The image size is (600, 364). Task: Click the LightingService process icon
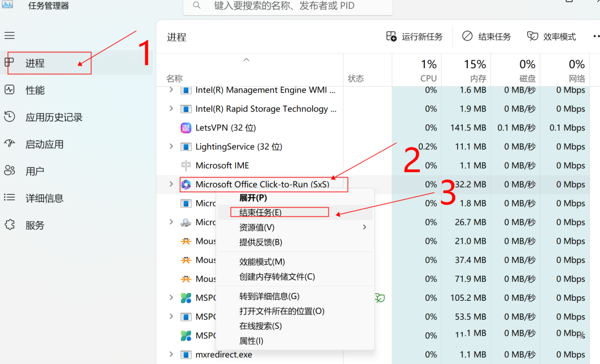[186, 147]
